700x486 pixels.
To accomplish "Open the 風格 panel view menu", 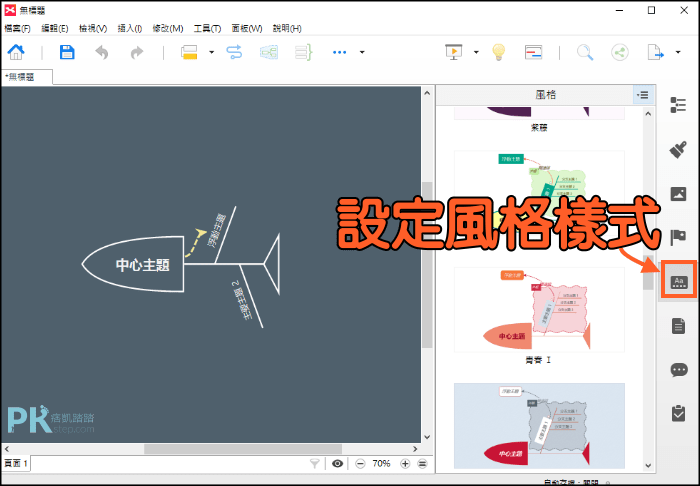I will (643, 95).
